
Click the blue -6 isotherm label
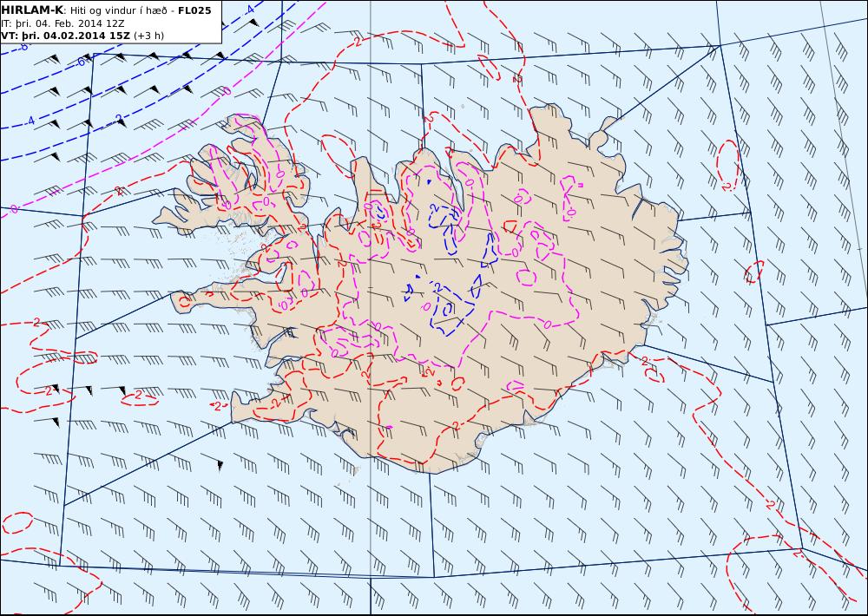(x=81, y=62)
